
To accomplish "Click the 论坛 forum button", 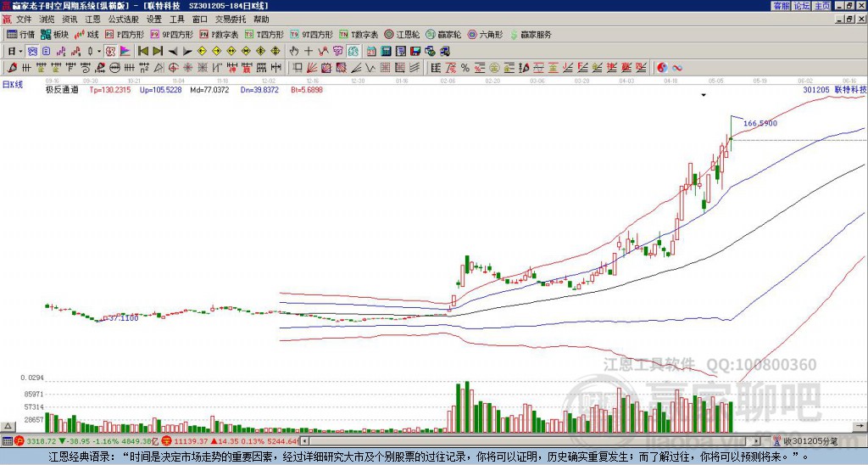I will 802,6.
